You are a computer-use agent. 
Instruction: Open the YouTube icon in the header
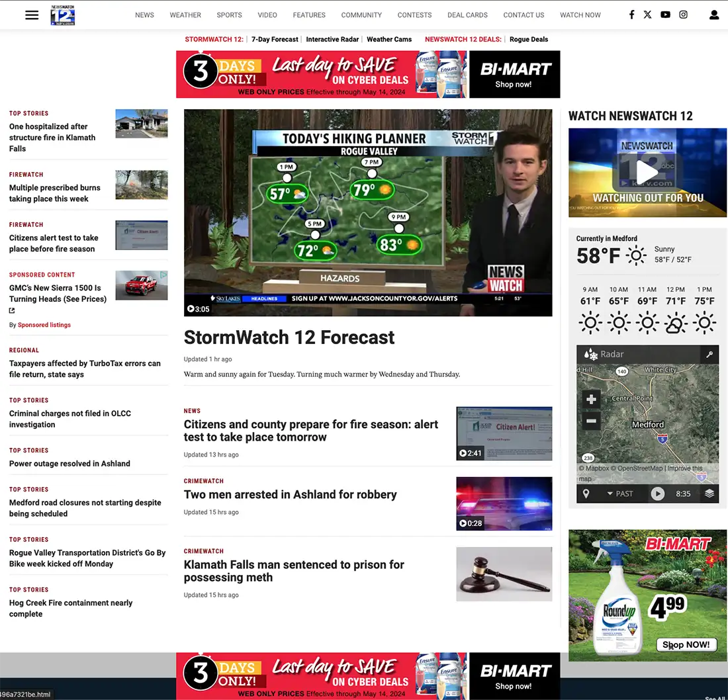[x=665, y=15]
